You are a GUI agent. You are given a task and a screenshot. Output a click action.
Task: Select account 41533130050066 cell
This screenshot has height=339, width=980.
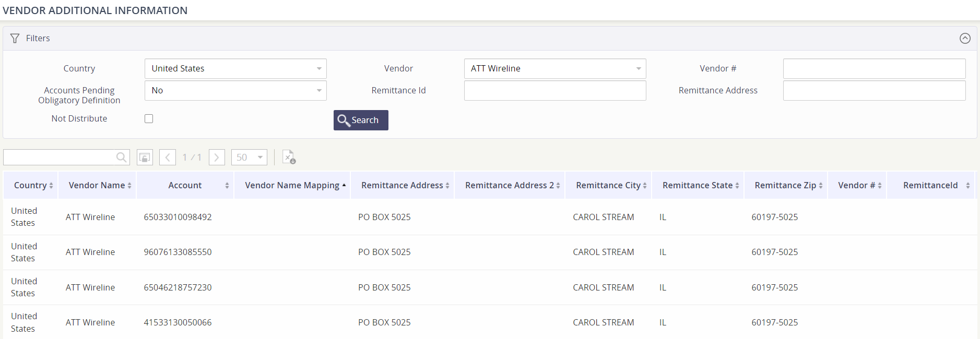click(x=178, y=322)
